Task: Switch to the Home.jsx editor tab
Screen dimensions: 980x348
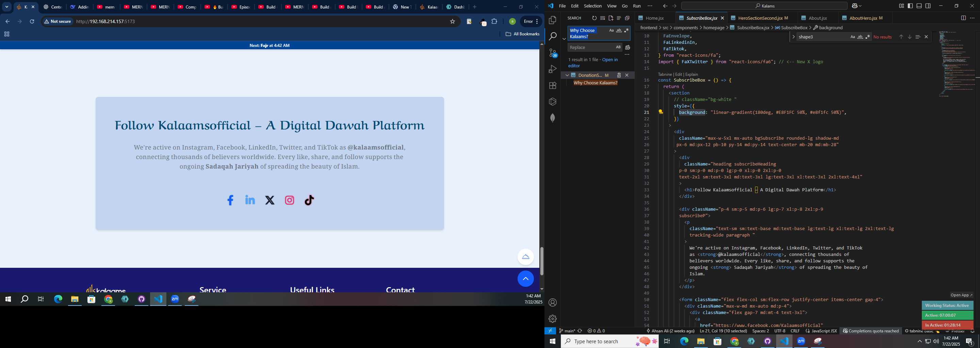Action: coord(654,18)
